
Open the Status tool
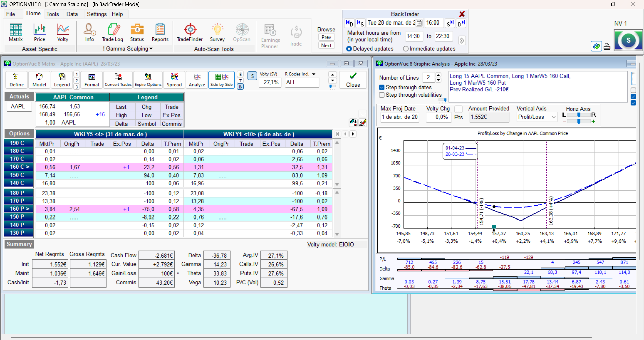click(x=137, y=33)
